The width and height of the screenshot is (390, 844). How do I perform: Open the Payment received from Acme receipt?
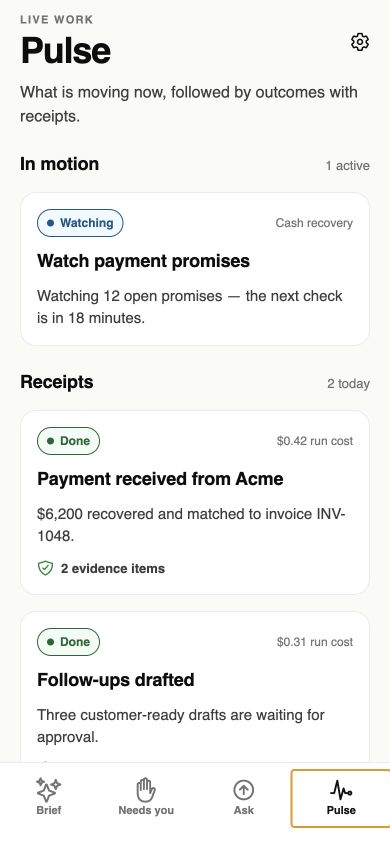195,502
